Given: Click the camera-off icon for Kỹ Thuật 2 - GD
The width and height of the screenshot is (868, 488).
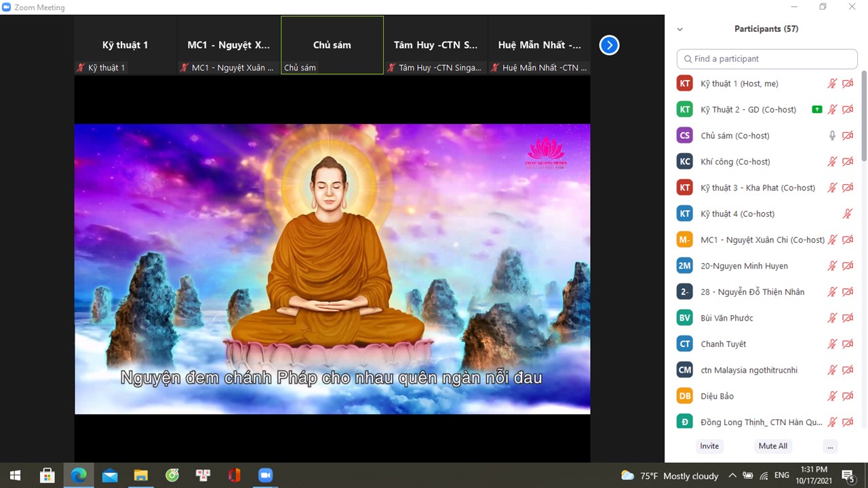Looking at the screenshot, I should click(x=848, y=109).
